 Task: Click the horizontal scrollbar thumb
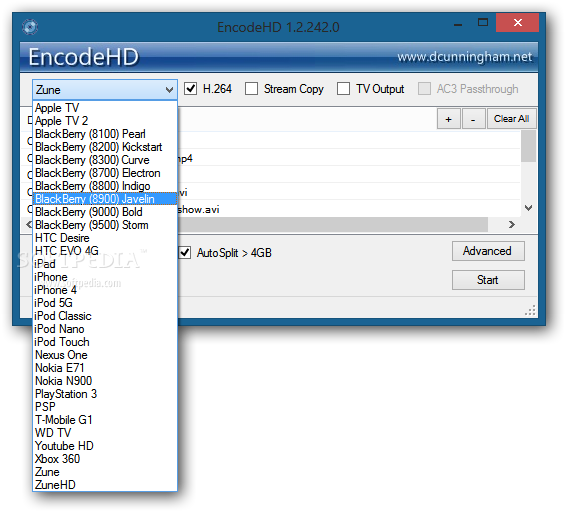(x=332, y=225)
